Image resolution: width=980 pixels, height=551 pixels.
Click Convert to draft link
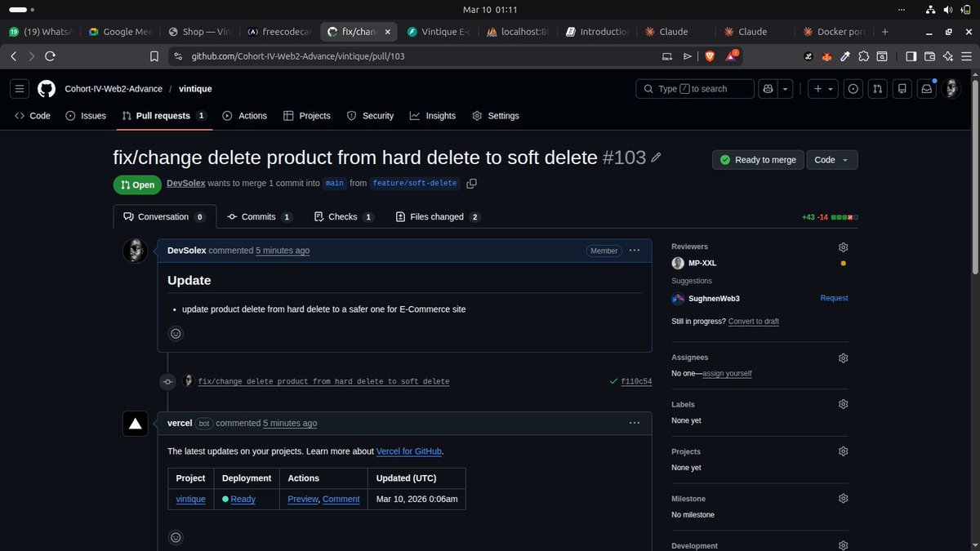753,322
